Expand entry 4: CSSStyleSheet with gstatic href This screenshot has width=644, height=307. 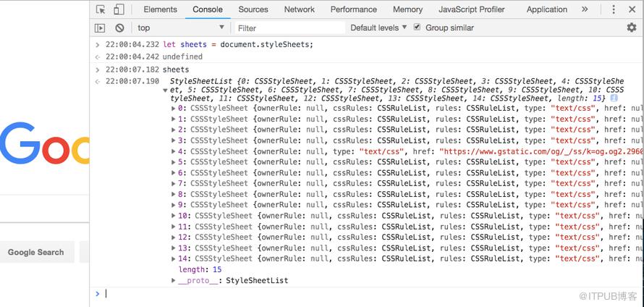point(174,151)
